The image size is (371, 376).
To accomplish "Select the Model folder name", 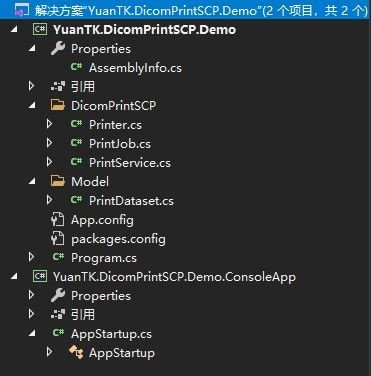I will [90, 182].
